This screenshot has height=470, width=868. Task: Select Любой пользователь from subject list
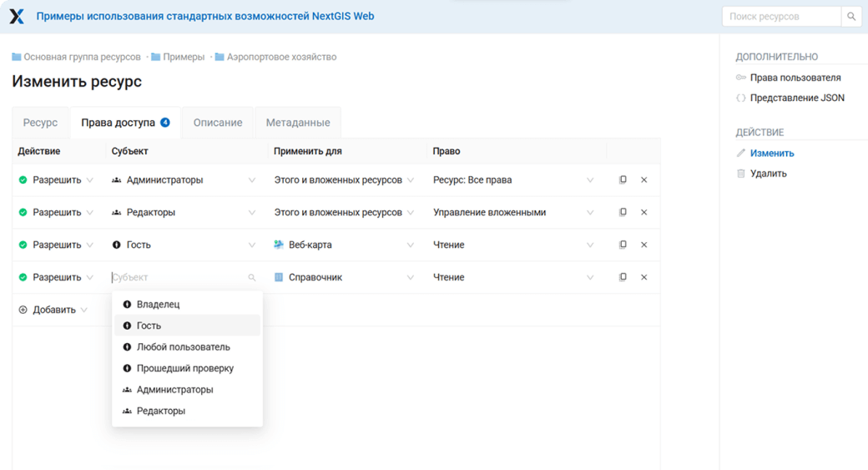pyautogui.click(x=183, y=347)
